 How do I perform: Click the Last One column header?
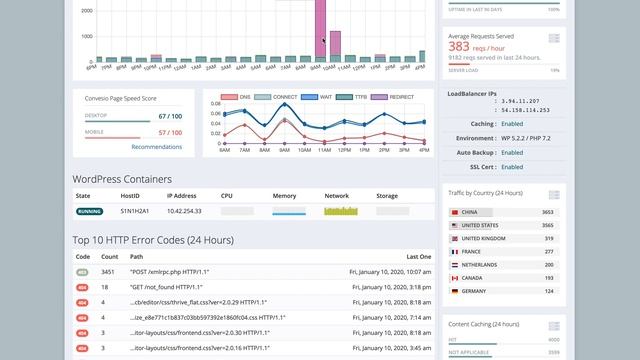(x=419, y=257)
